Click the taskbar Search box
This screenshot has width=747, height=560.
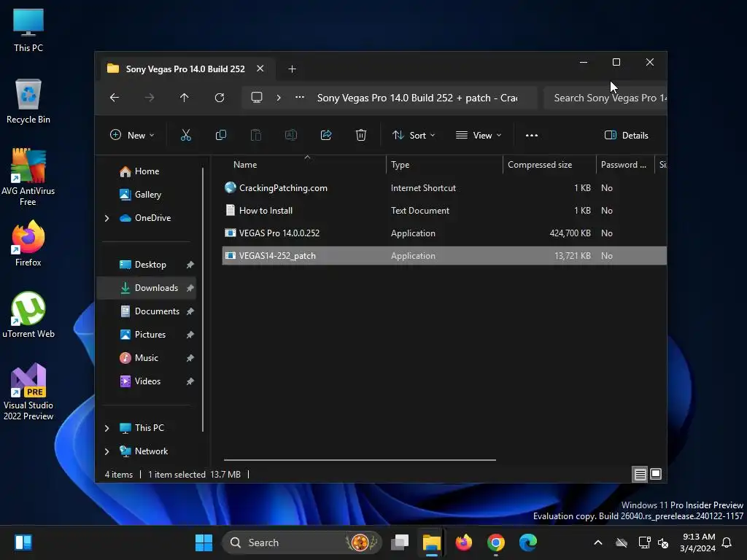point(302,542)
